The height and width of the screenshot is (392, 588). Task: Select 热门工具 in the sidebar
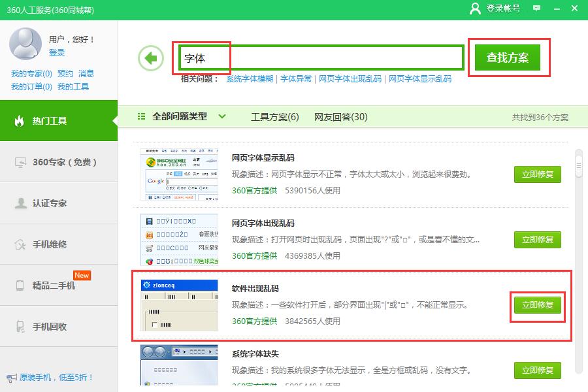click(x=59, y=121)
